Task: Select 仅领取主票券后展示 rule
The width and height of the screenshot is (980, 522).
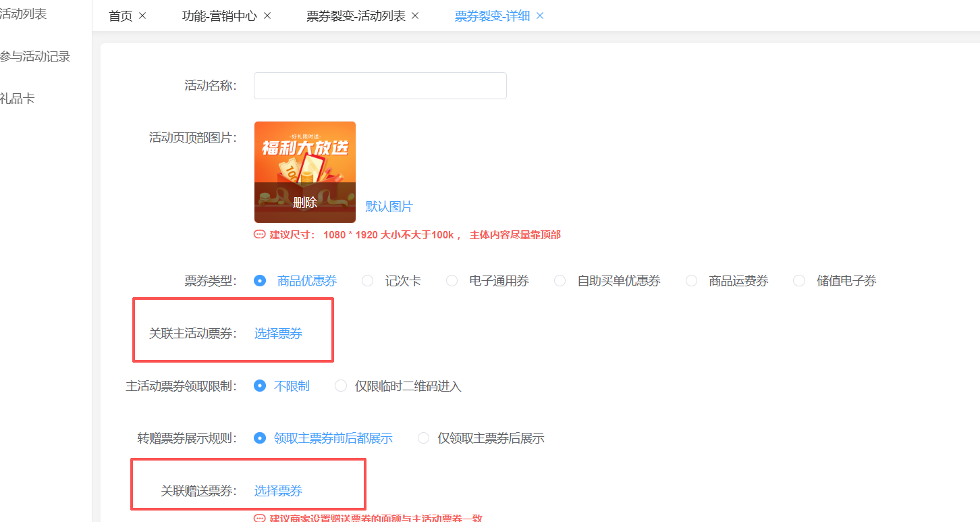Action: tap(424, 438)
